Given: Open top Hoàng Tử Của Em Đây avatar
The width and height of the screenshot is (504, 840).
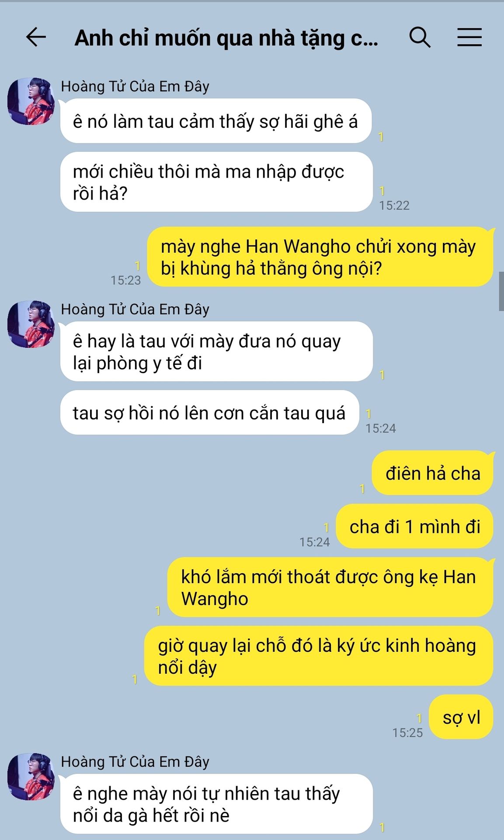Looking at the screenshot, I should click(31, 101).
